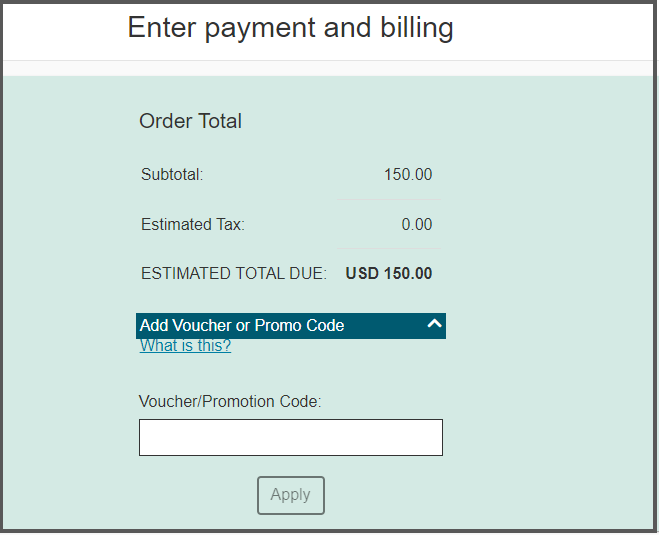The width and height of the screenshot is (659, 535).
Task: Click the word 'Total' in 'Order Total'
Action: coord(221,122)
